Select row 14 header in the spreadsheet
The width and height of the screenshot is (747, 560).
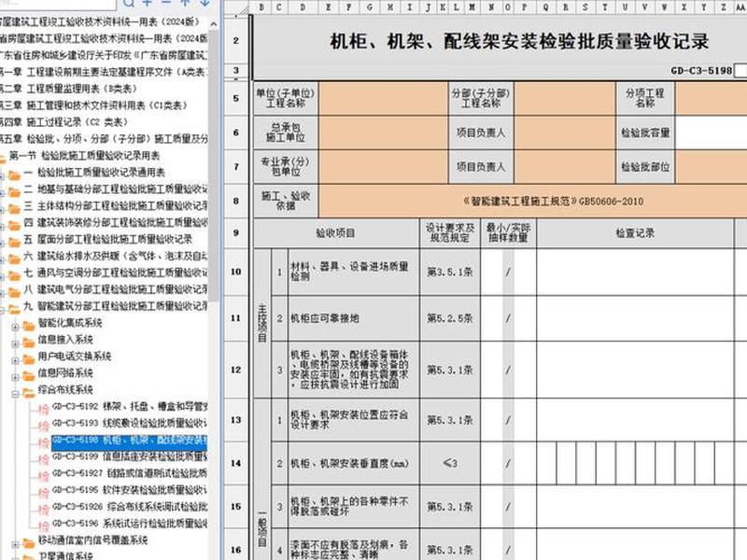click(x=236, y=463)
